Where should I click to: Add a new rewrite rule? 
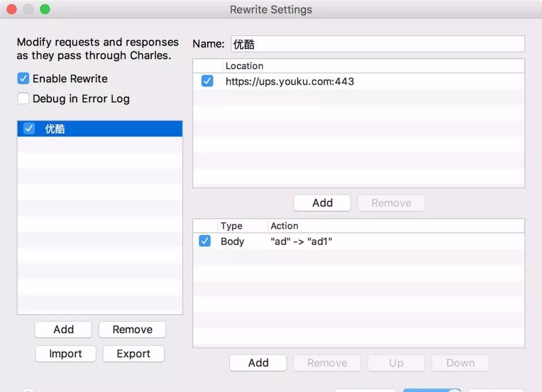[258, 363]
